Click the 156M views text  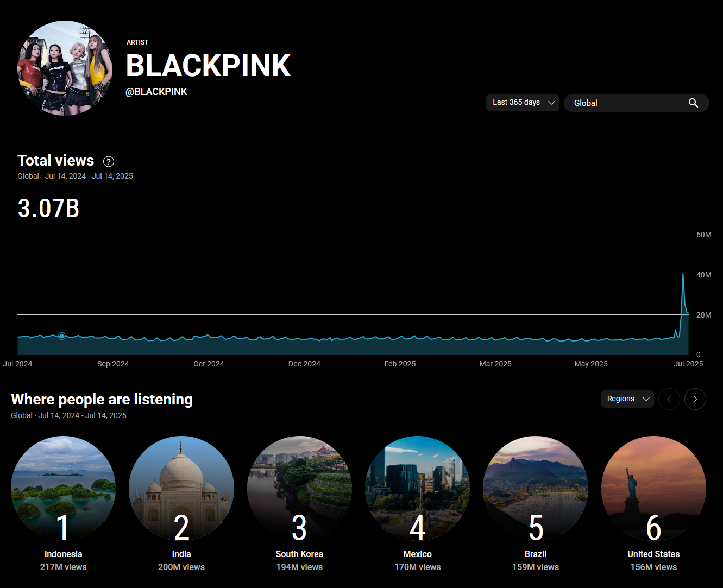click(x=653, y=567)
